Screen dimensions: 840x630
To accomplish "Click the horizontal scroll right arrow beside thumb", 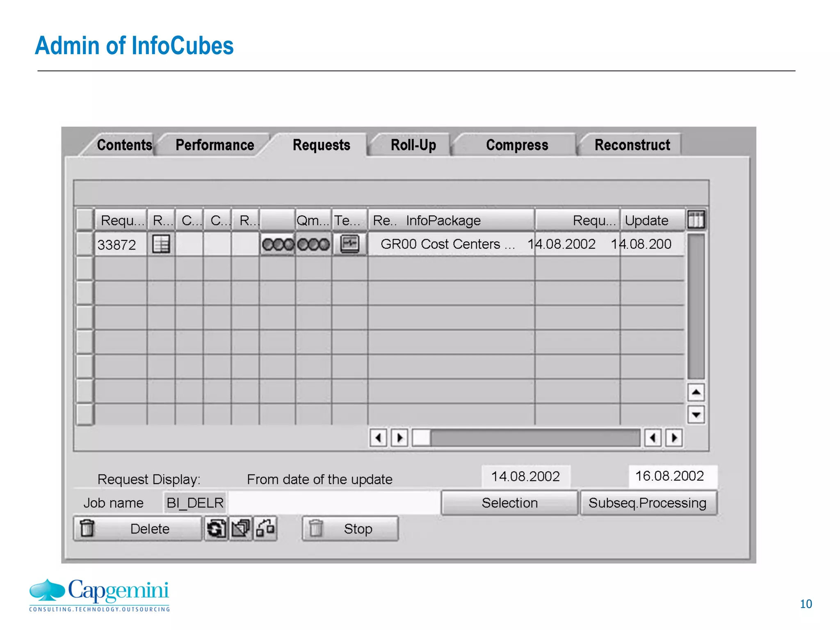I will click(x=399, y=438).
